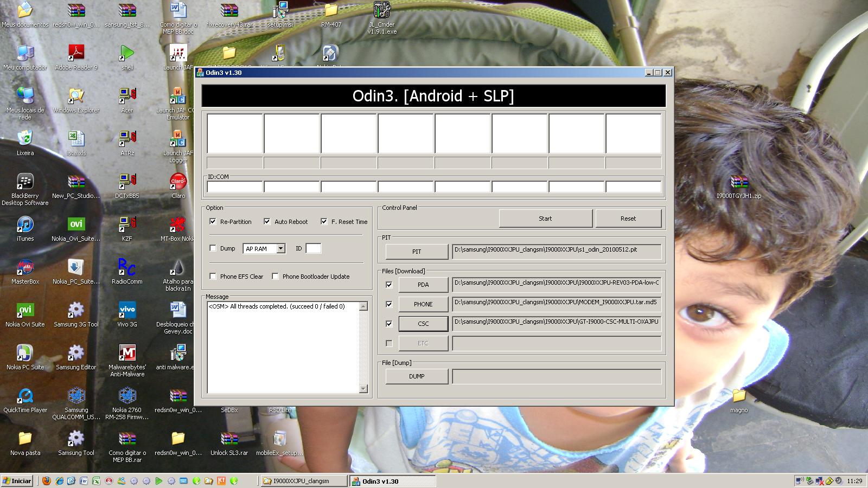Select the Samsung Tool desktop icon

[x=76, y=443]
